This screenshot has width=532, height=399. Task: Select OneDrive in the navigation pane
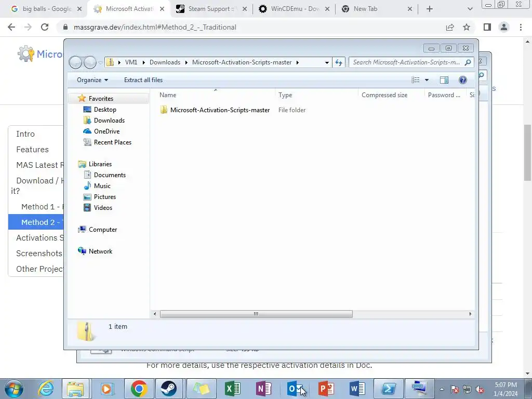(x=107, y=131)
